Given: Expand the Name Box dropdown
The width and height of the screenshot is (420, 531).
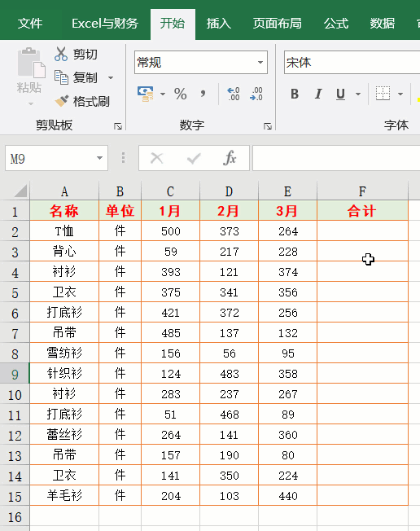Looking at the screenshot, I should [99, 158].
